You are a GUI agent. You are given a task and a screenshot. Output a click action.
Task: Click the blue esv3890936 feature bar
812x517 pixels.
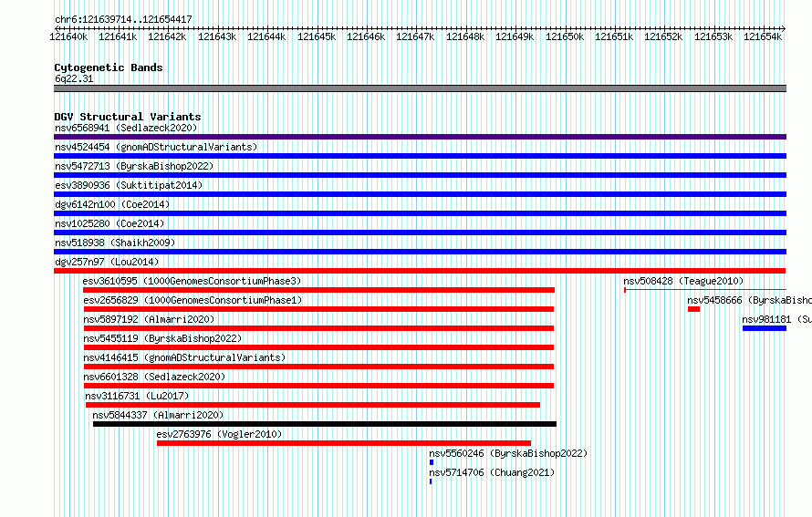click(x=420, y=194)
